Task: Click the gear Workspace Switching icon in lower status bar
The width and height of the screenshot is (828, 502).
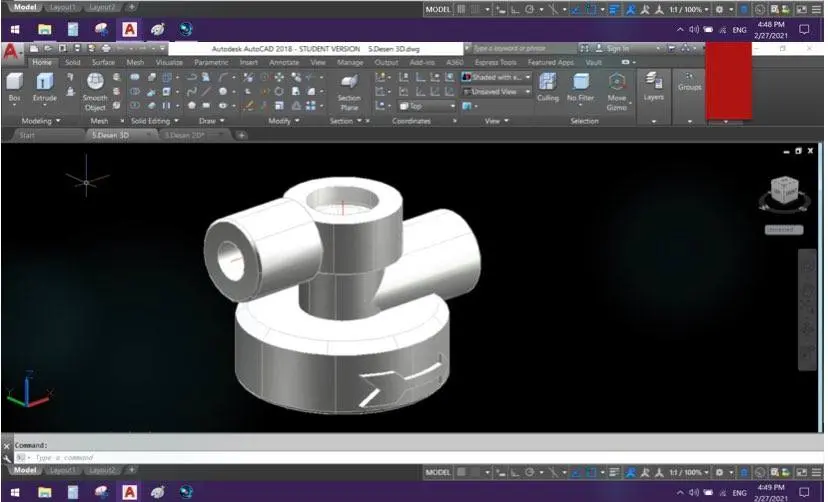Action: [x=719, y=472]
